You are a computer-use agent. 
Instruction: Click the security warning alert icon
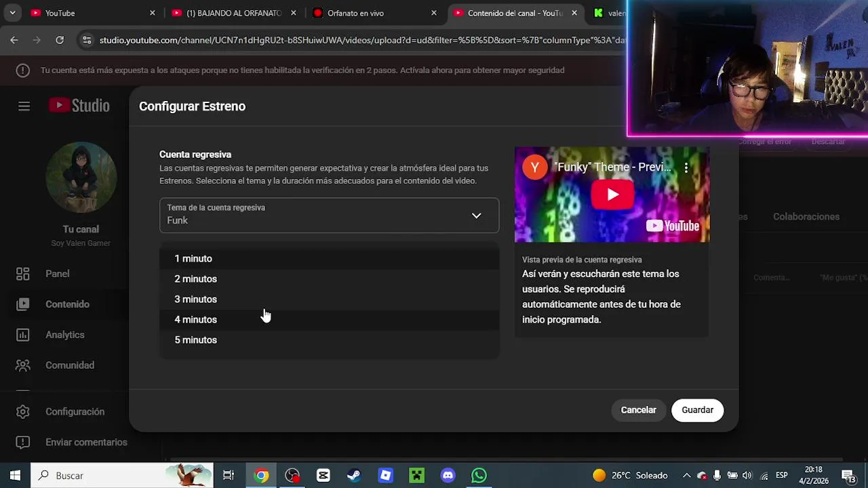pyautogui.click(x=22, y=70)
